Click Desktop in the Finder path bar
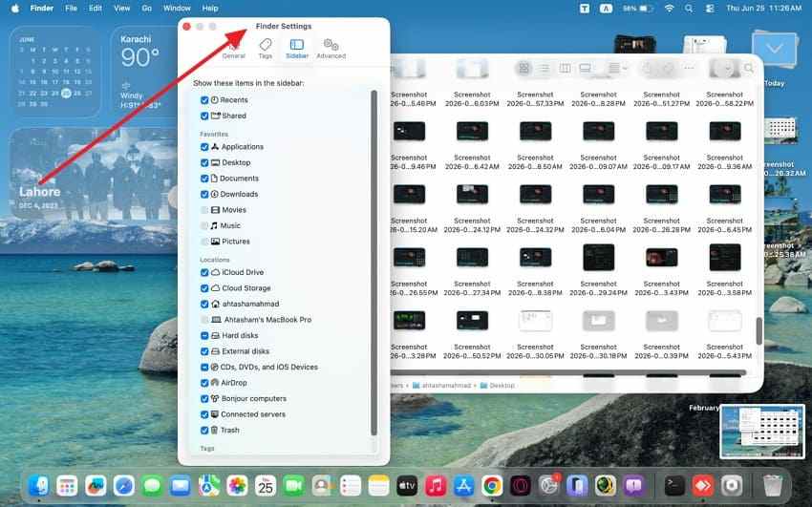The width and height of the screenshot is (812, 507). tap(498, 386)
